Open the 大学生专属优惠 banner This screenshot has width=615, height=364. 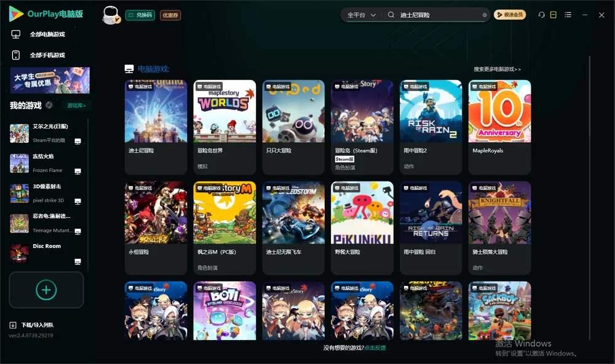click(x=50, y=80)
